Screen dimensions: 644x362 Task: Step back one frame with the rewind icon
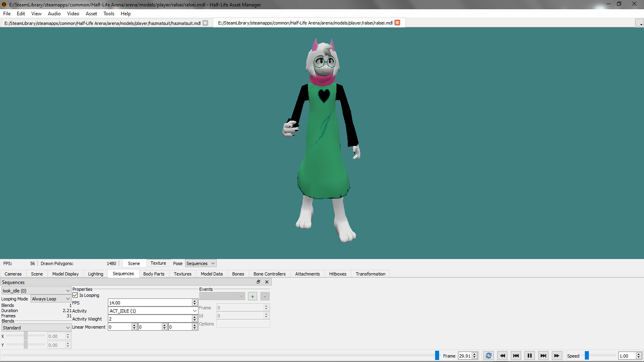pyautogui.click(x=502, y=356)
